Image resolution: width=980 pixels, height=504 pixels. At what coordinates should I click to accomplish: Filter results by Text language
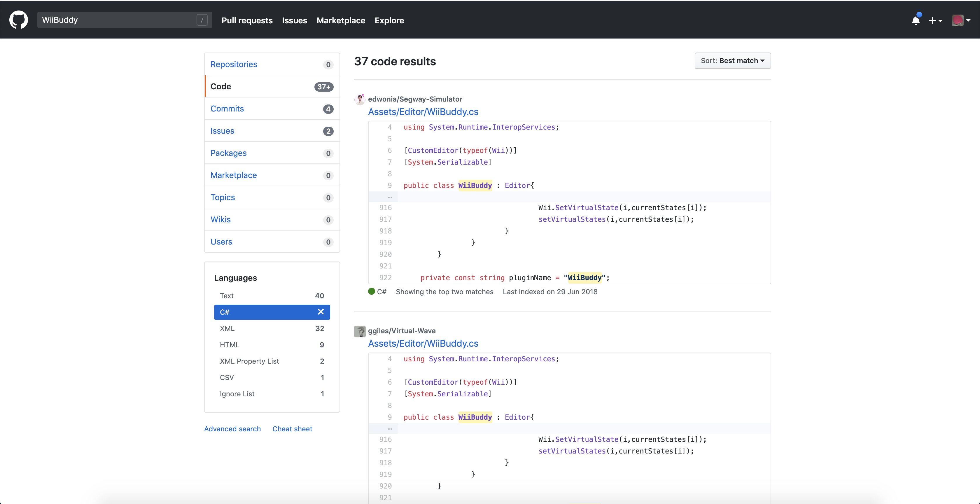[x=272, y=296]
